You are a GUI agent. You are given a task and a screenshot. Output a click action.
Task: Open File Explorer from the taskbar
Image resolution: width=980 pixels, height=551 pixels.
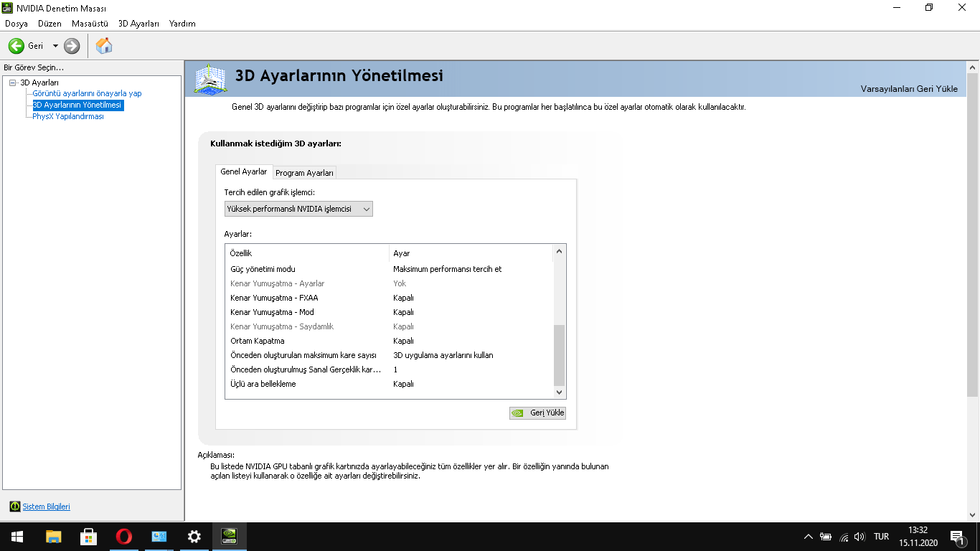(x=53, y=537)
